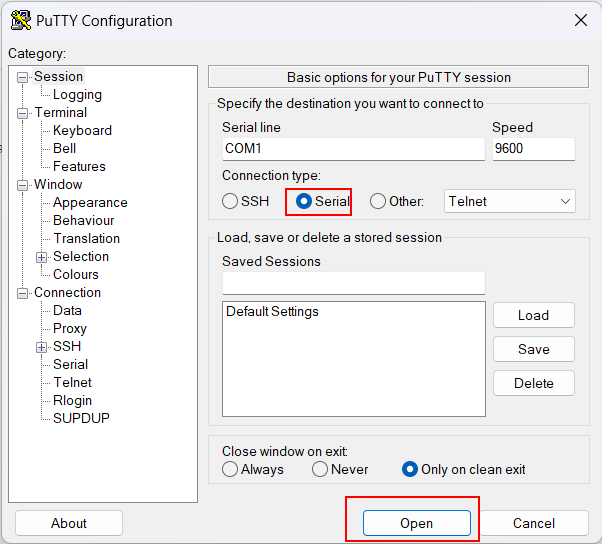Choose the Serial connection type

click(304, 201)
